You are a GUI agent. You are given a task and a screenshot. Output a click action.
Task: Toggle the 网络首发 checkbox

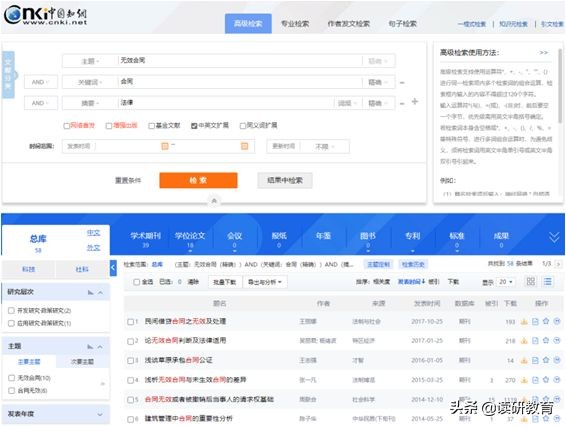point(66,126)
